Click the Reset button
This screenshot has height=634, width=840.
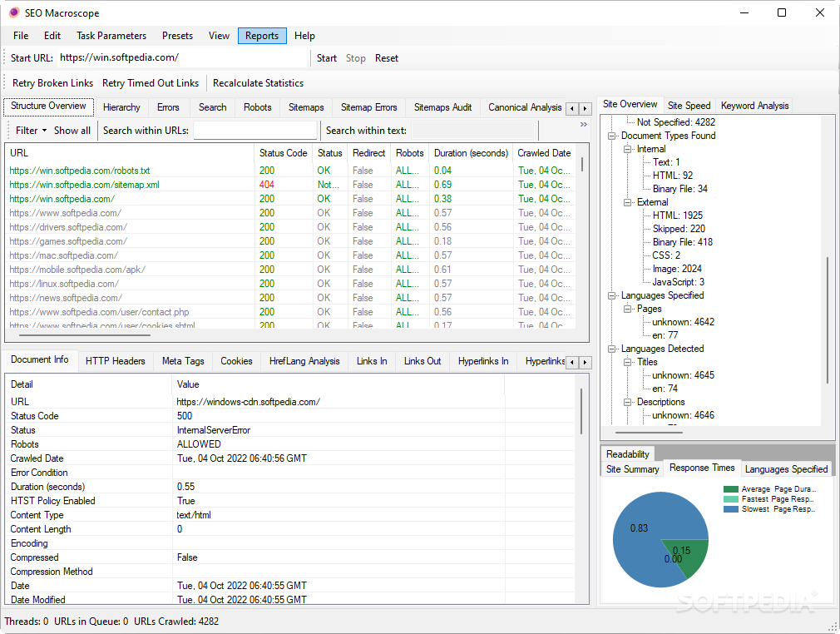[x=386, y=58]
